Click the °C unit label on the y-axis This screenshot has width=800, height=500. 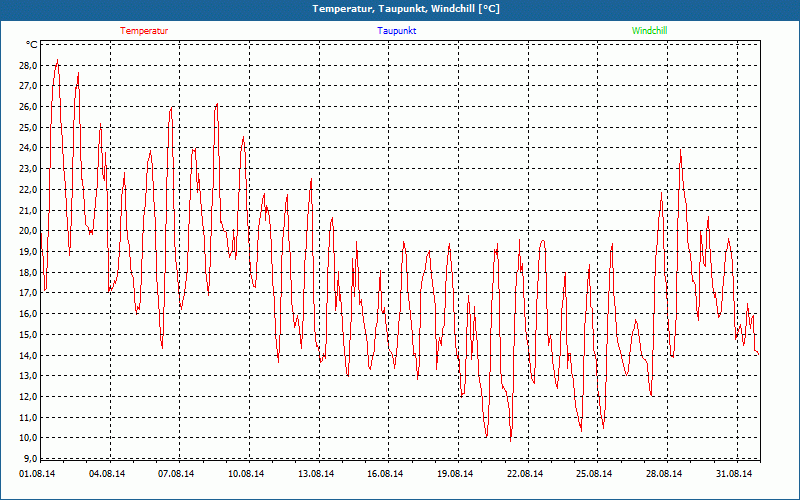pyautogui.click(x=32, y=45)
